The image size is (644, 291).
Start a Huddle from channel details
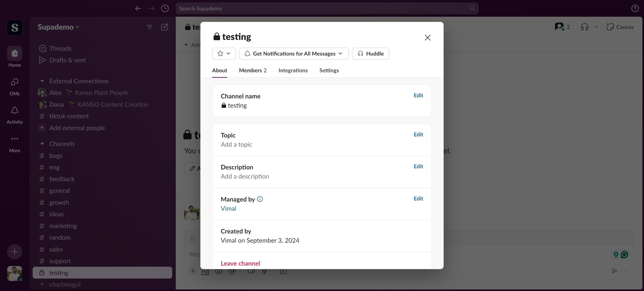370,54
